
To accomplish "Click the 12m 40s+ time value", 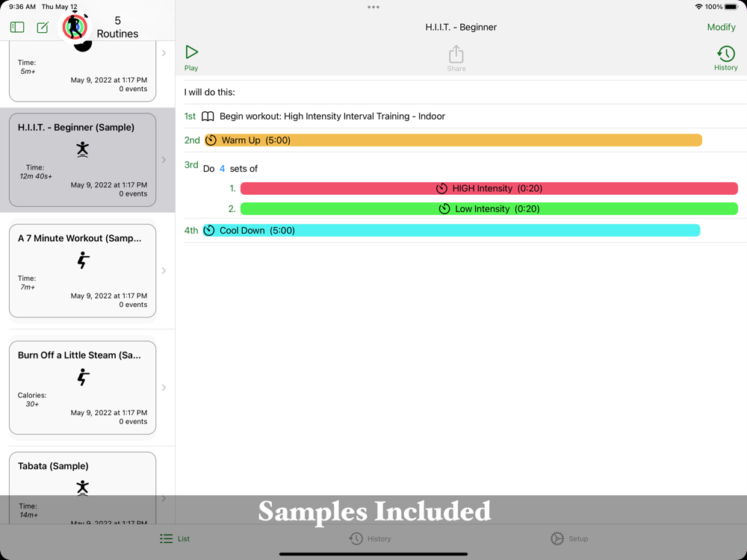I will [x=36, y=176].
